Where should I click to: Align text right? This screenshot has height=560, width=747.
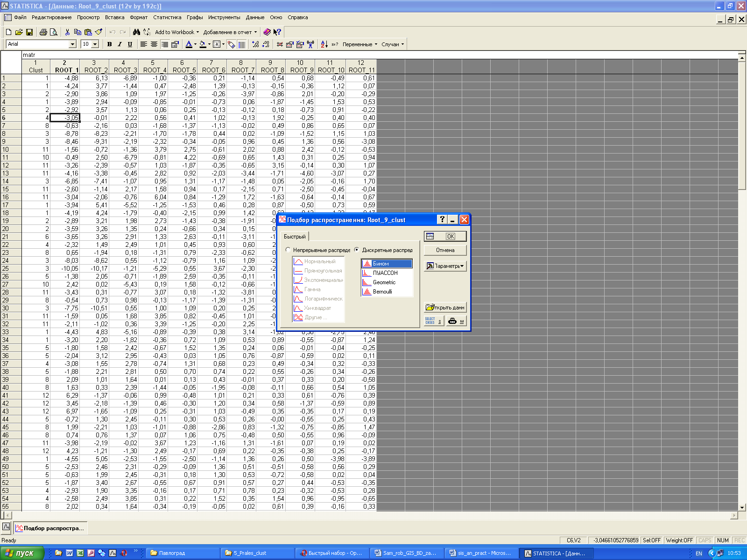pyautogui.click(x=164, y=44)
